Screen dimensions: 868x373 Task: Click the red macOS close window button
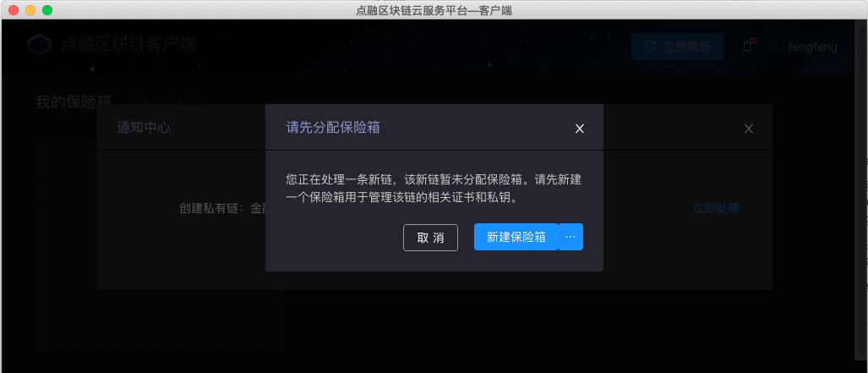coord(14,10)
